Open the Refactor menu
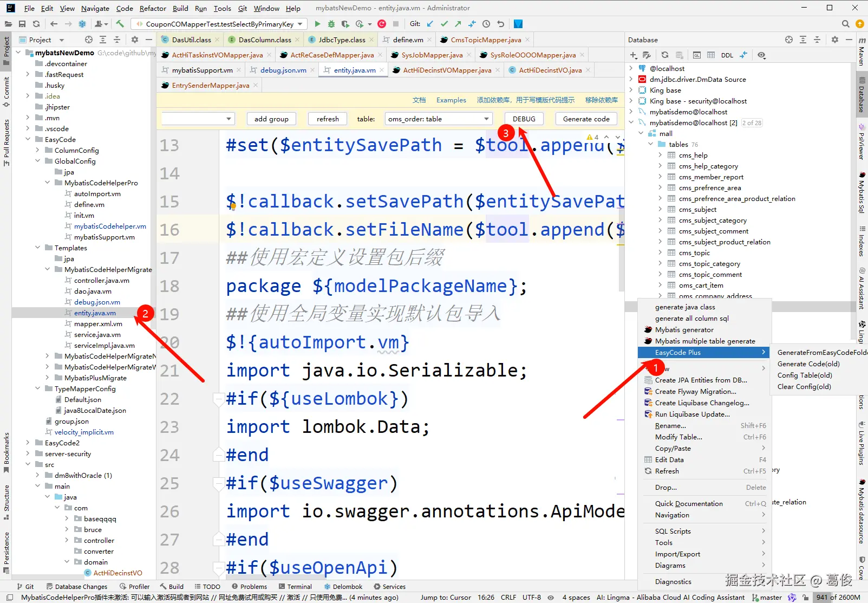Image resolution: width=868 pixels, height=603 pixels. tap(153, 8)
